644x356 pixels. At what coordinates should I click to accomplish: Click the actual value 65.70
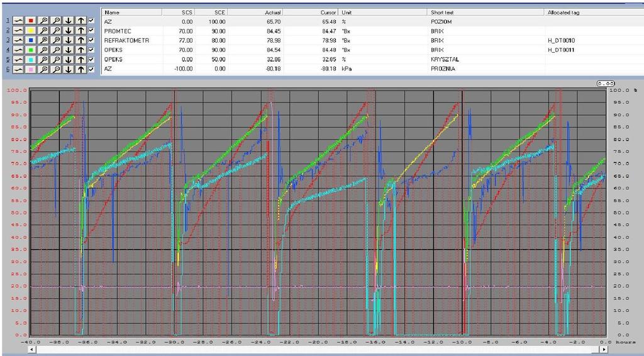click(x=273, y=22)
